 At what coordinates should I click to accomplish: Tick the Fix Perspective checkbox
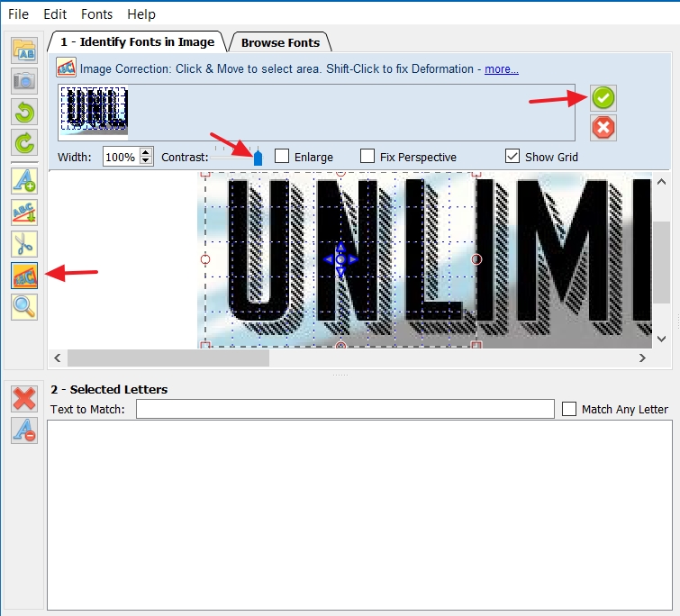367,157
